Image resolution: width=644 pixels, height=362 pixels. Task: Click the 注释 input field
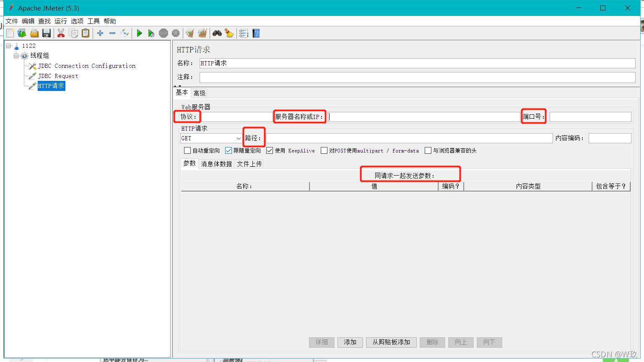pyautogui.click(x=418, y=77)
